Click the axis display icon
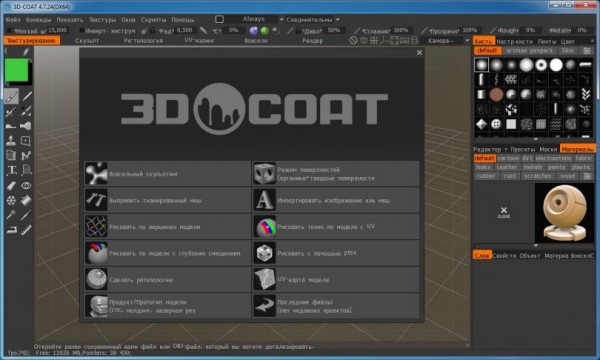This screenshot has width=600, height=360. coord(384,41)
